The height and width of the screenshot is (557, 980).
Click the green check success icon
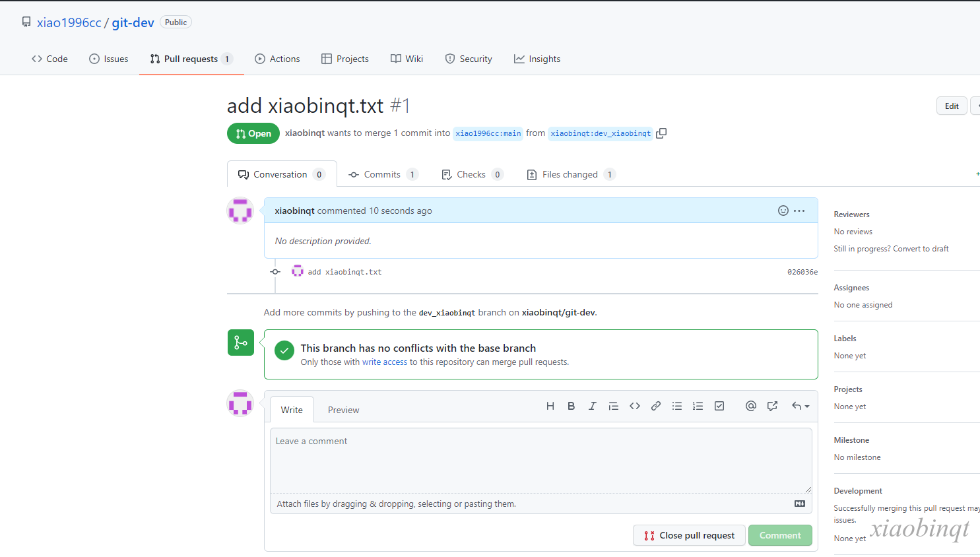pyautogui.click(x=284, y=350)
